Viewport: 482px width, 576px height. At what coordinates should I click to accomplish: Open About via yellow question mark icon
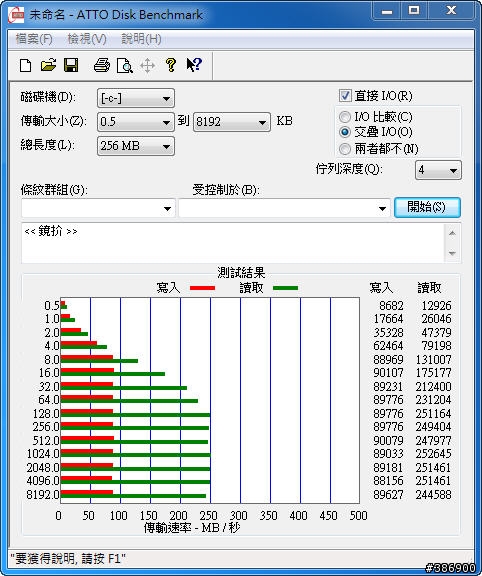[170, 65]
